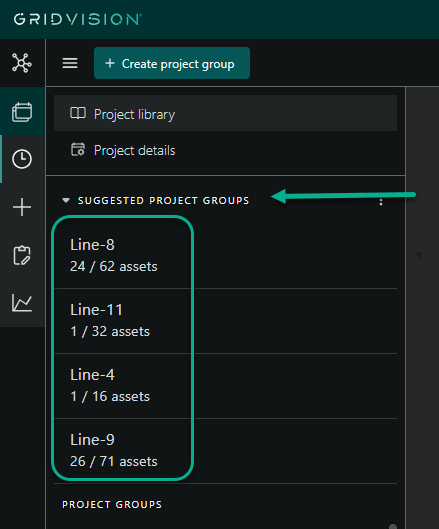Click the "26 / 71 assets" text
Image resolution: width=439 pixels, height=529 pixels.
(x=114, y=462)
